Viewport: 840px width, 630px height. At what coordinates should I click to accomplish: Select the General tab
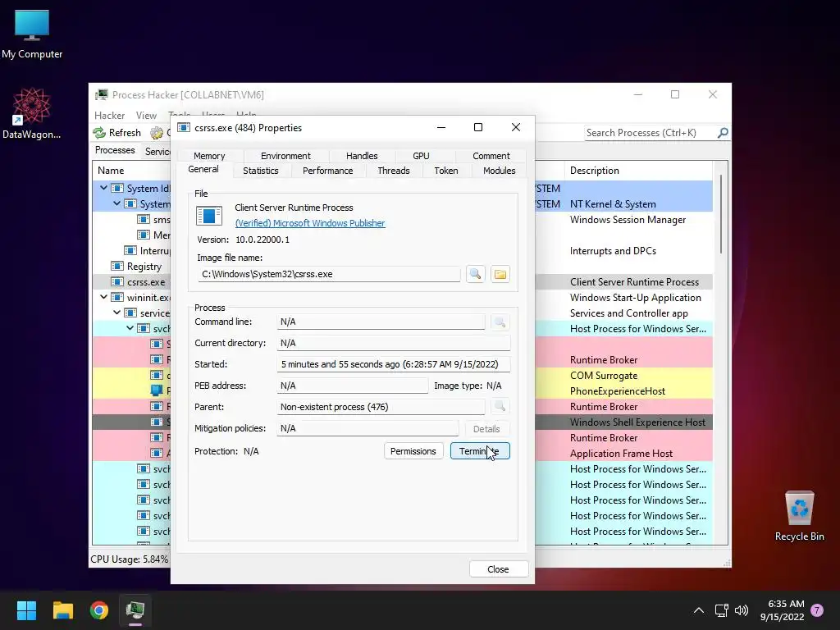pos(203,169)
